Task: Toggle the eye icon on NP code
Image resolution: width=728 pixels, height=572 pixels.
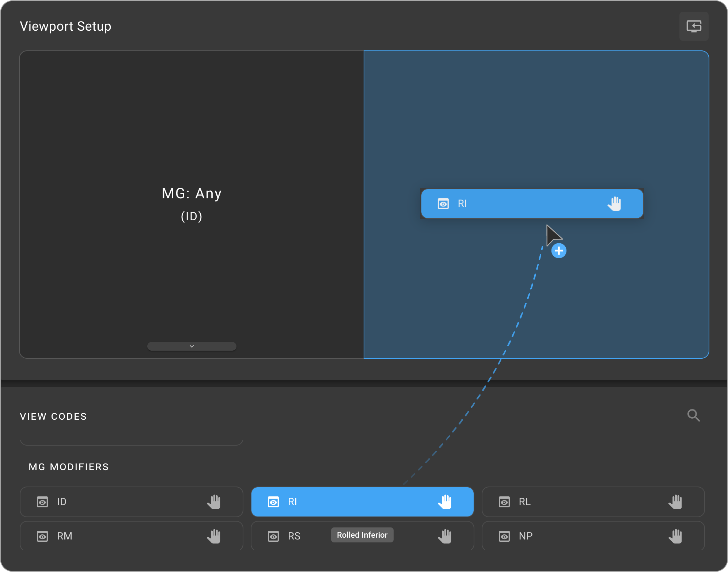Action: pos(504,536)
